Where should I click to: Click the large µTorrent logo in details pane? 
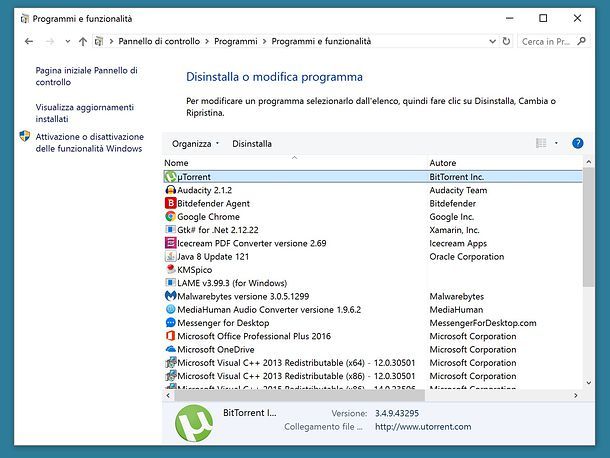tap(194, 423)
